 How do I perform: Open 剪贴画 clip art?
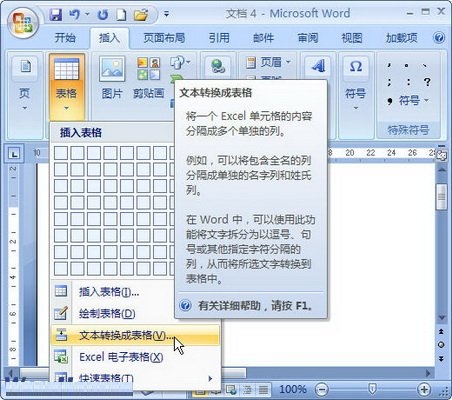pos(149,78)
